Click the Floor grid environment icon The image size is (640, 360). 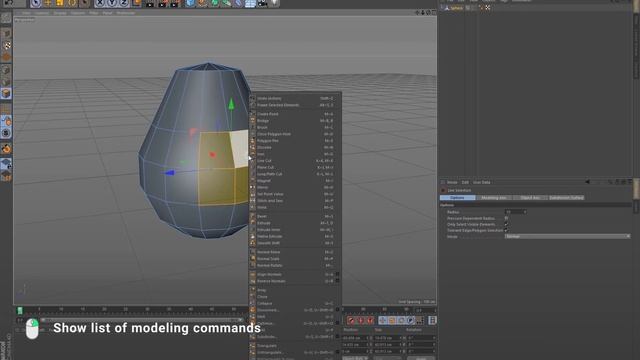click(250, 4)
